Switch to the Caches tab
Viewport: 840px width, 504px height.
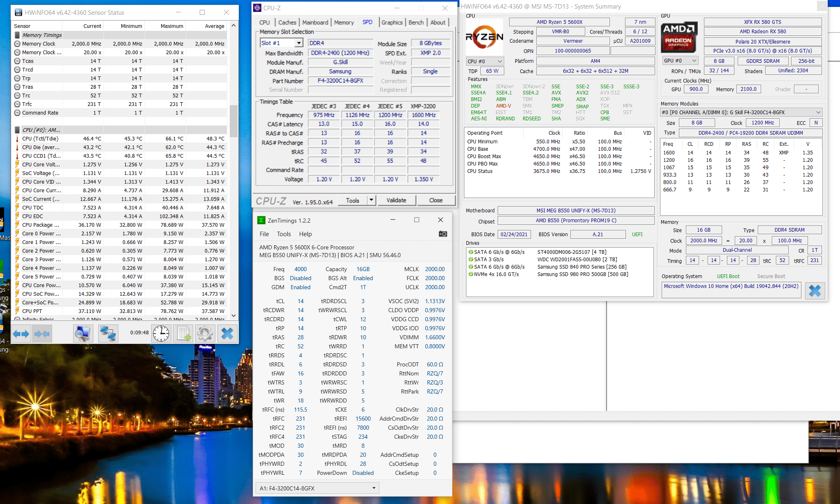[x=287, y=23]
